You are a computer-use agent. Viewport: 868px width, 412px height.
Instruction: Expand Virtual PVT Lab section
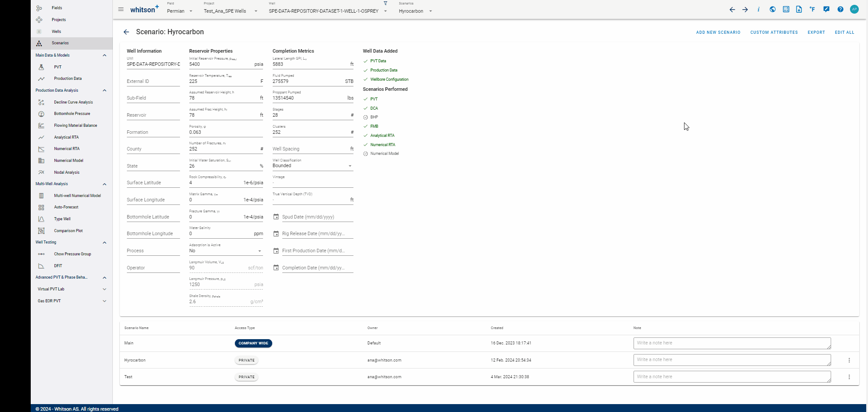(x=104, y=289)
